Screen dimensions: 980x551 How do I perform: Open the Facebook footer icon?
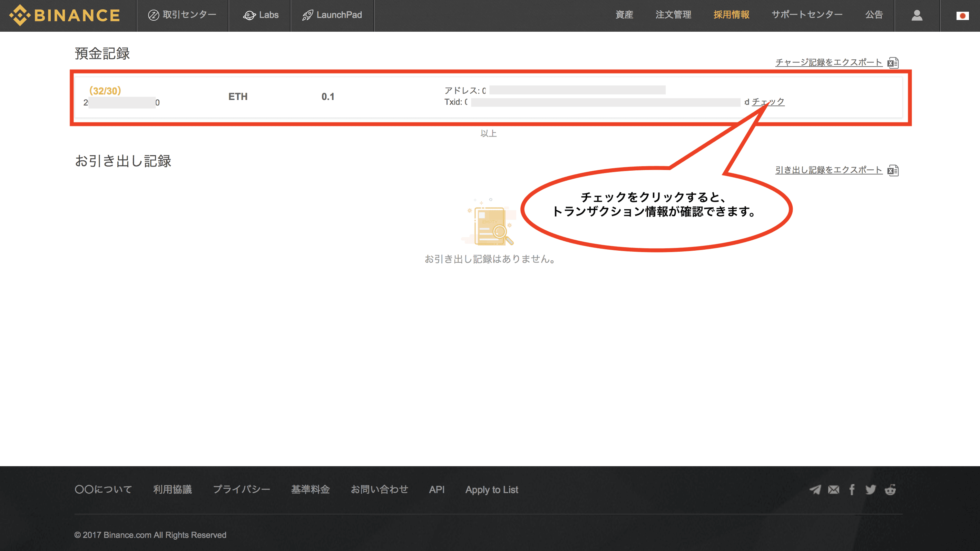pos(852,489)
